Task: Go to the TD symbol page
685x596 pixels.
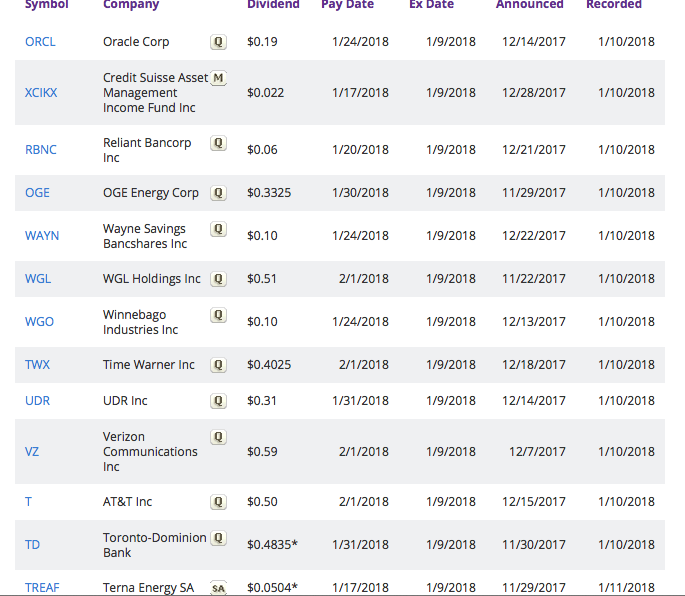Action: pyautogui.click(x=33, y=545)
